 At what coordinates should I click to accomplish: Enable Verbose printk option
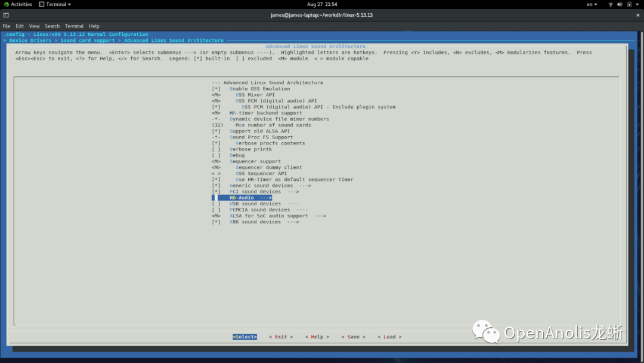point(241,149)
